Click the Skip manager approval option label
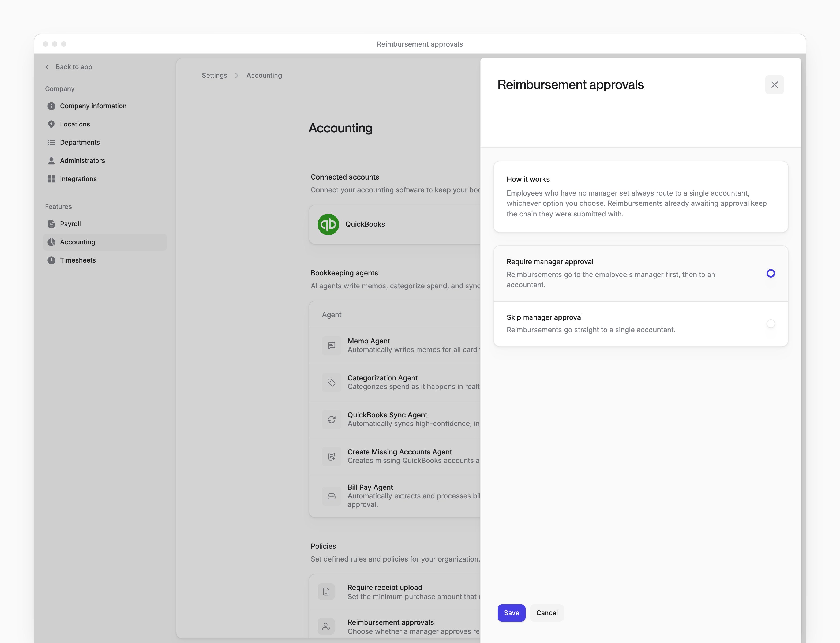Screen dimensions: 840x643 coord(545,317)
